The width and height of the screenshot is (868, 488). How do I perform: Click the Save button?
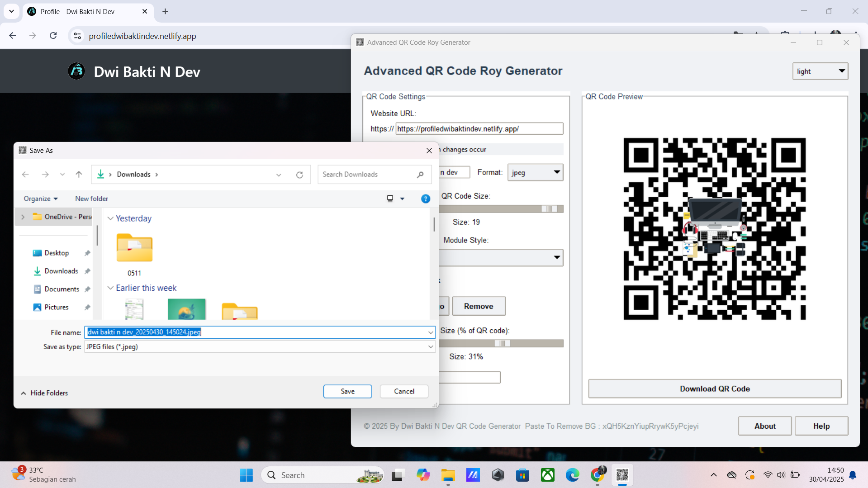pos(347,392)
